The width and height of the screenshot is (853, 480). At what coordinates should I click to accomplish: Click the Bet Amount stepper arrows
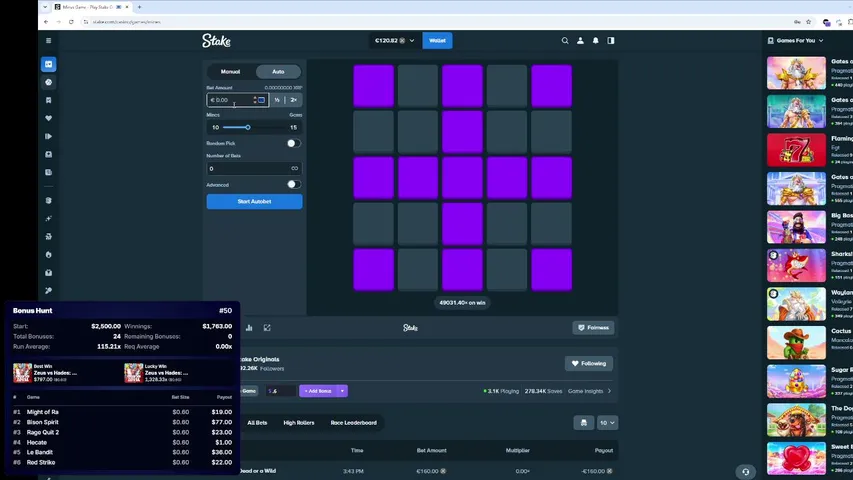pos(255,100)
